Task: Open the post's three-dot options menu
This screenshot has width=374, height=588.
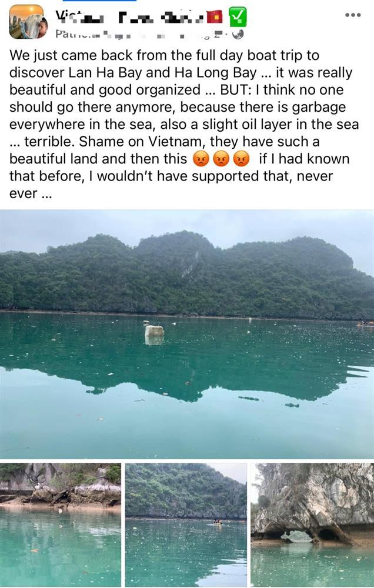Action: pyautogui.click(x=353, y=15)
